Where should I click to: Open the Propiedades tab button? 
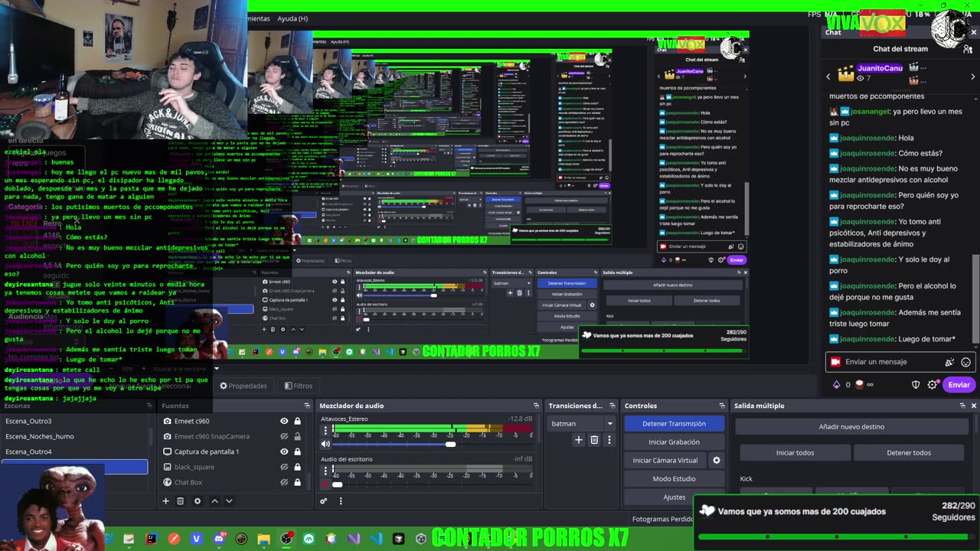click(243, 386)
